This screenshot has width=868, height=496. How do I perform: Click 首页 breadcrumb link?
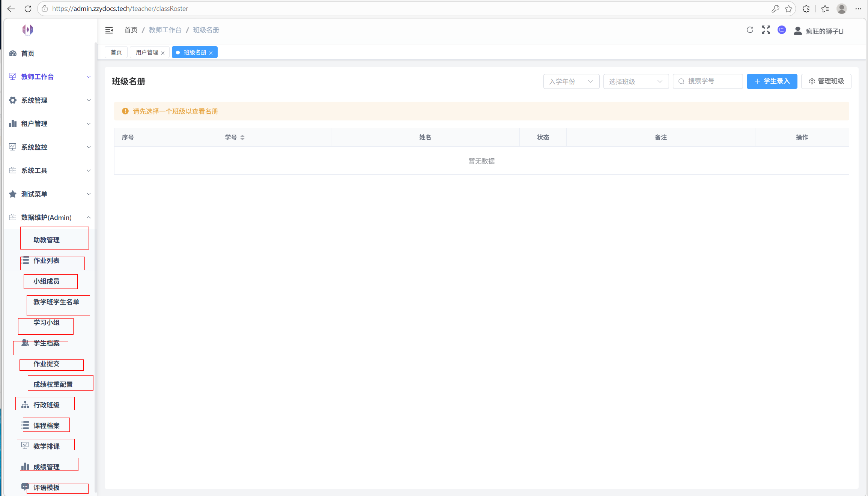tap(131, 30)
